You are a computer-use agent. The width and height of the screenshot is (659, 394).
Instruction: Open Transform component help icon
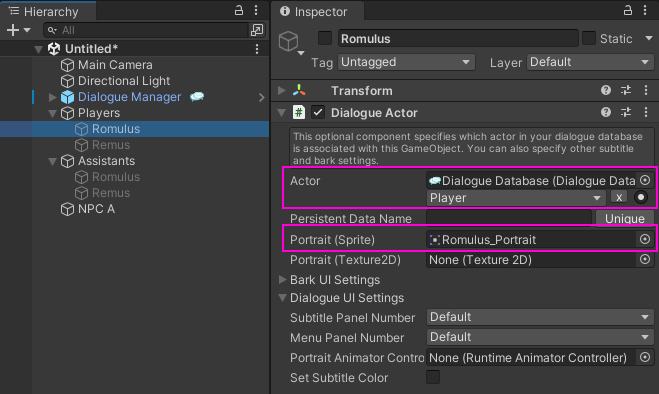606,90
